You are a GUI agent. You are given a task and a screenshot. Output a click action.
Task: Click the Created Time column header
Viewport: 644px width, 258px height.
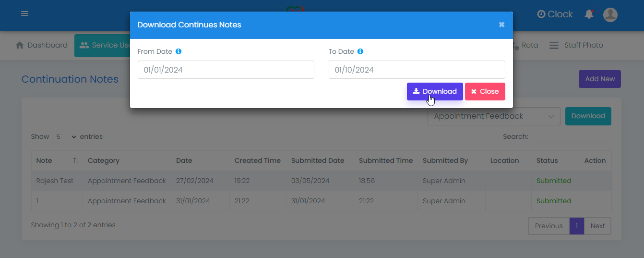258,160
